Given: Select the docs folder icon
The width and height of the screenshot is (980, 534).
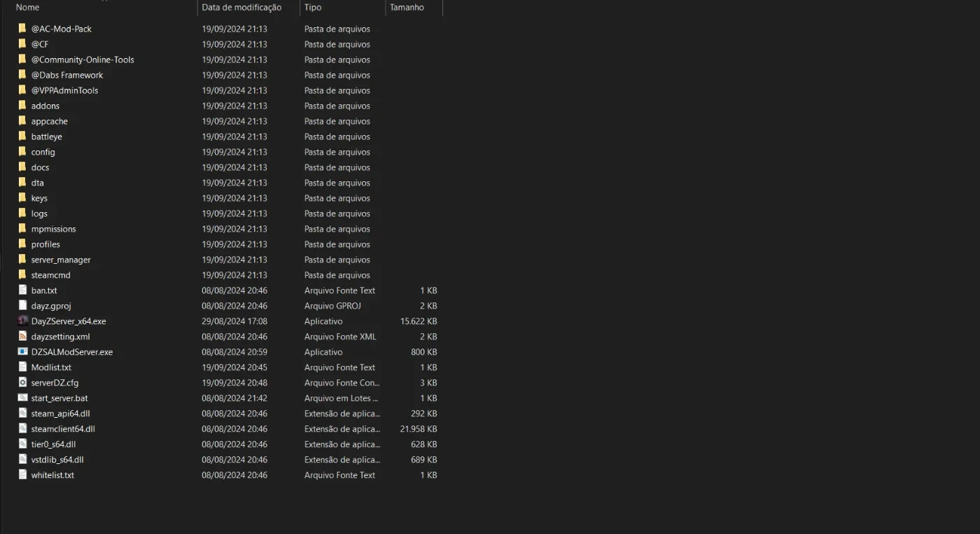Looking at the screenshot, I should pyautogui.click(x=22, y=167).
